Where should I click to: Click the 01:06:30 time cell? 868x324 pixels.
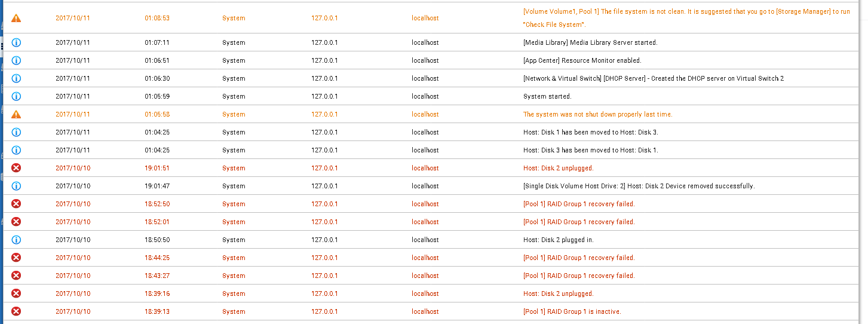[x=157, y=78]
